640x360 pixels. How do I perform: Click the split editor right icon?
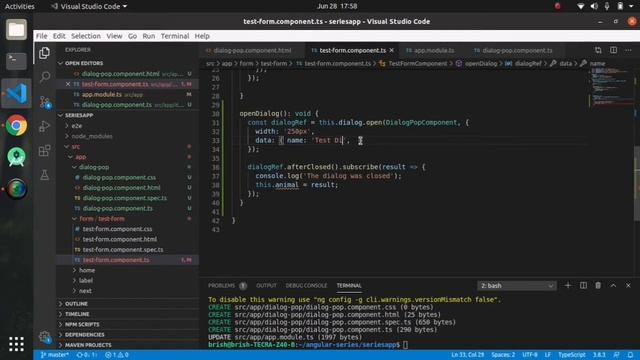613,50
